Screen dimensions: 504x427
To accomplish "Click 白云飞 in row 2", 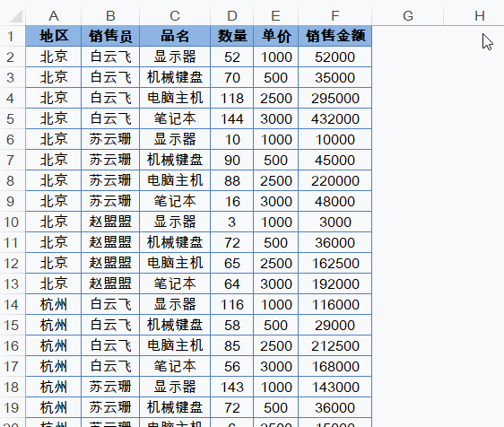I will [110, 57].
